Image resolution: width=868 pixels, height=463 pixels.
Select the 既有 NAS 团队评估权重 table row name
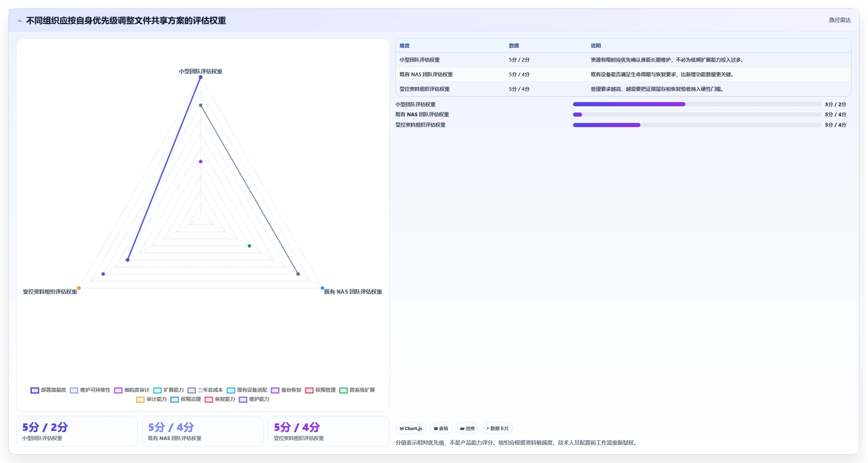click(426, 75)
